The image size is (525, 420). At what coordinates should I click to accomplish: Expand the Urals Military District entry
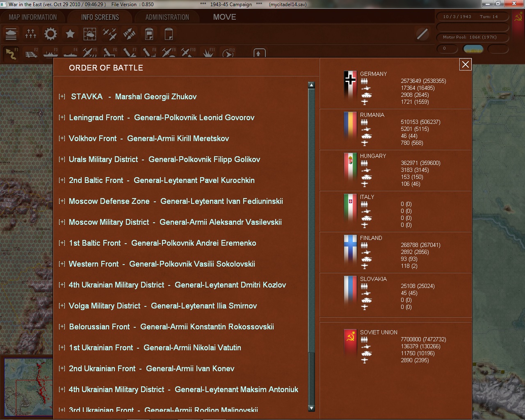[62, 159]
